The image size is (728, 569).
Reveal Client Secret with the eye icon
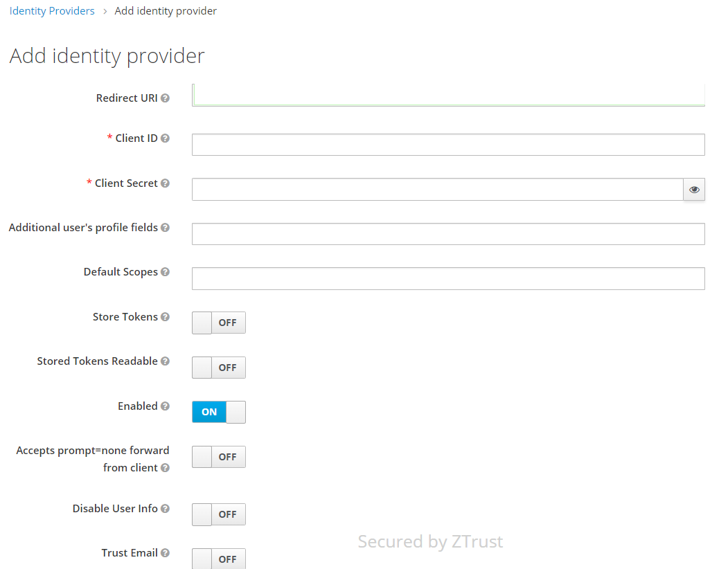tap(694, 190)
